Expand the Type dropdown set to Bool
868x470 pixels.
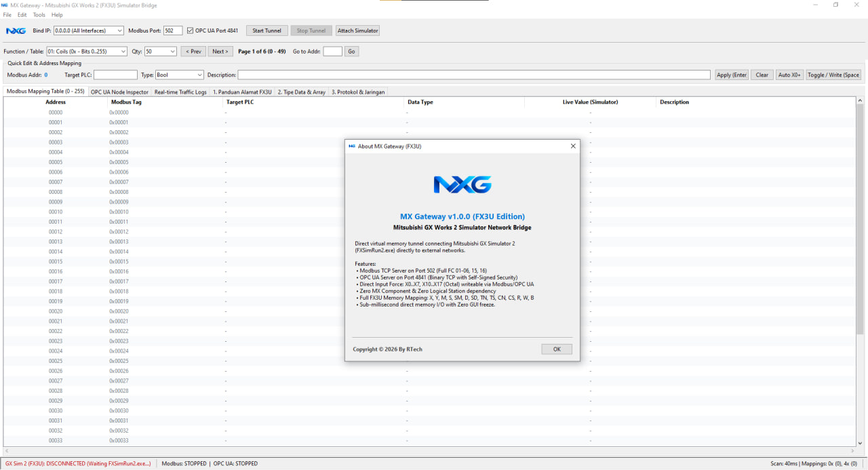[199, 75]
